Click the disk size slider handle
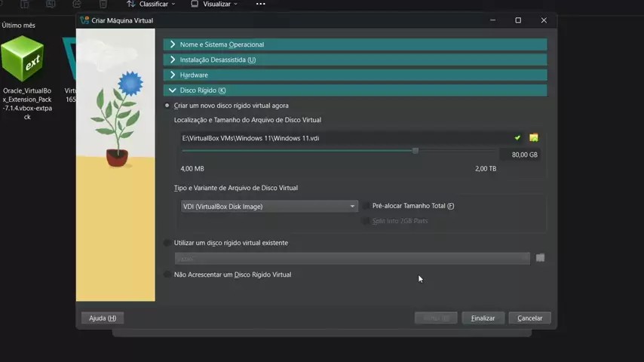 tap(416, 151)
